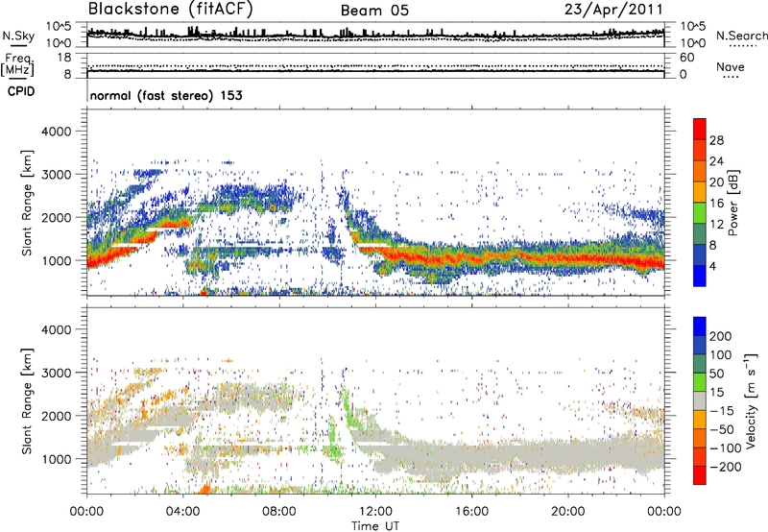
Task: Click the "28" label on power colorbar
Action: point(716,140)
